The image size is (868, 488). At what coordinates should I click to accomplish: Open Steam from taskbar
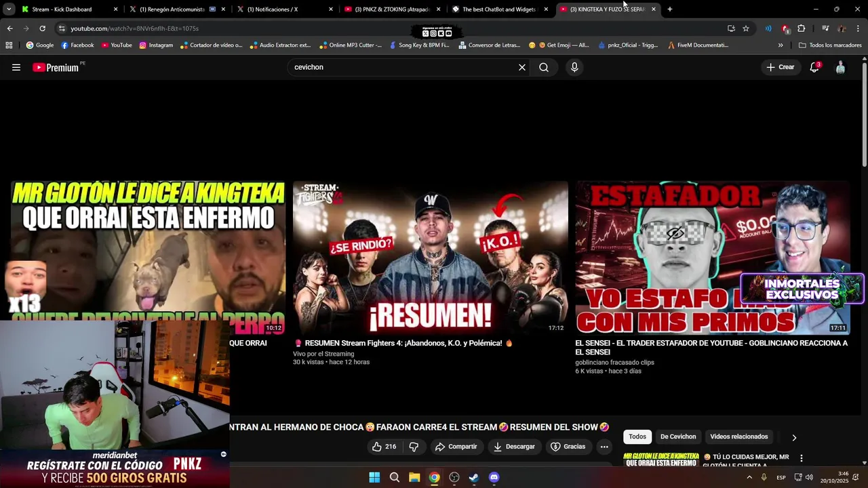click(474, 477)
